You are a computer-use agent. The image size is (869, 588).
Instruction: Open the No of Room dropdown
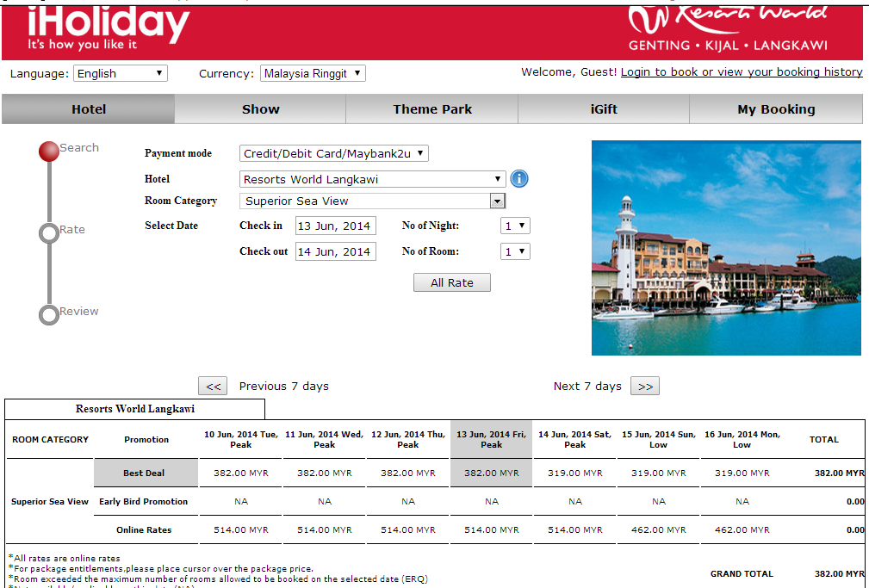tap(515, 251)
